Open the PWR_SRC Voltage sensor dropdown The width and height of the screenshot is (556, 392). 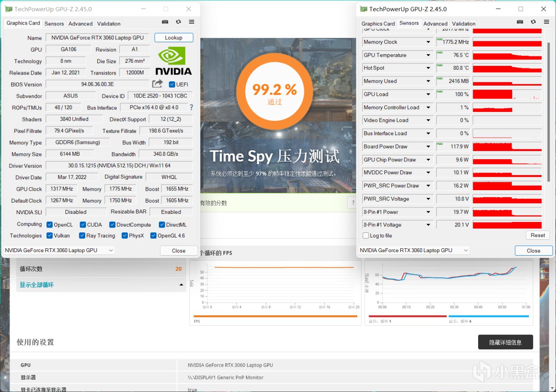tap(428, 199)
